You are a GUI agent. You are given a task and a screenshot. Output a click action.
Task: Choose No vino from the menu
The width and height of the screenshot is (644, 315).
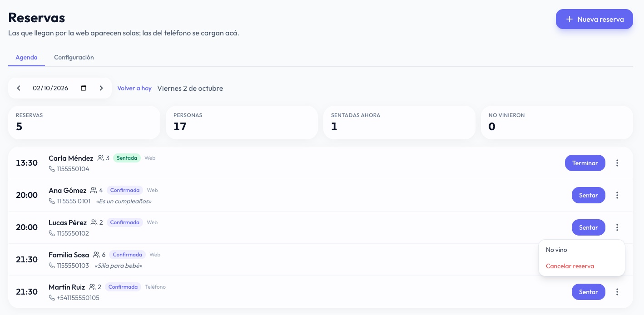(x=582, y=250)
